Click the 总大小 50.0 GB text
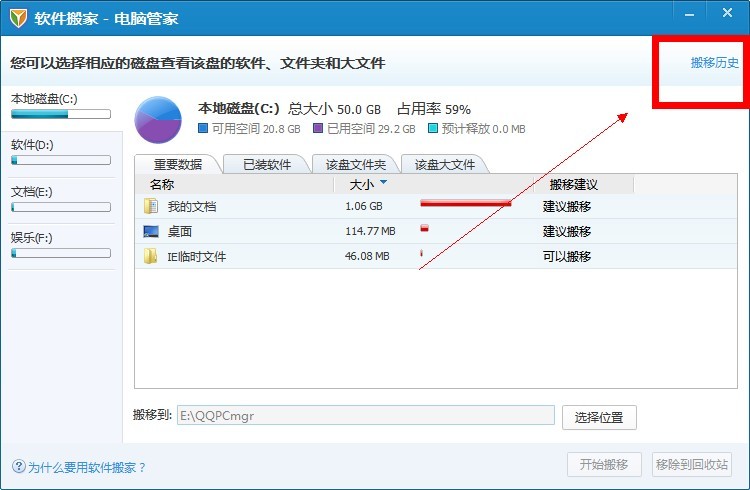 [334, 109]
